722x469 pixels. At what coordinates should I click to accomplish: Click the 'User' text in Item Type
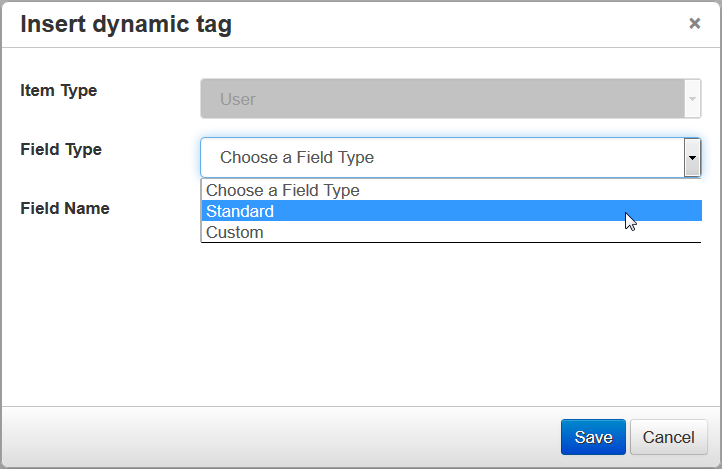(238, 99)
